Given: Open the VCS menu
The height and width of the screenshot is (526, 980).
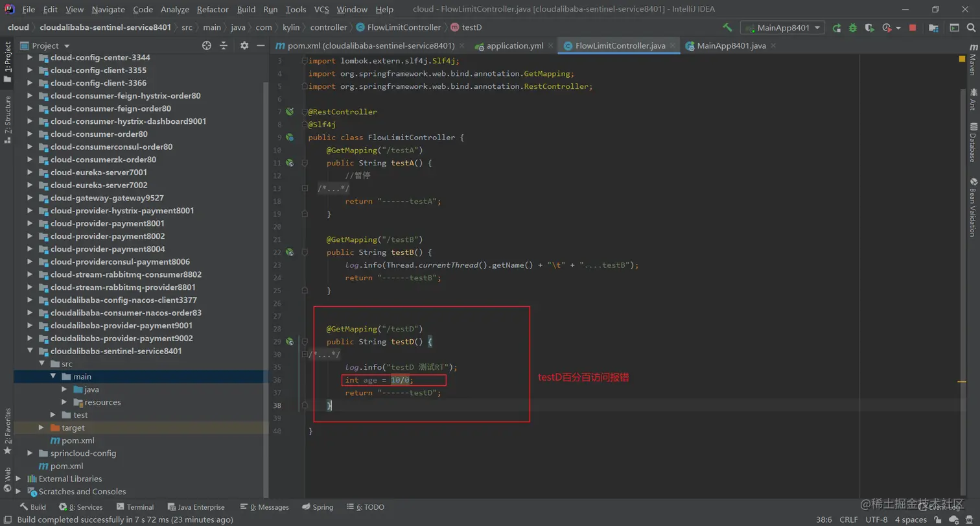Looking at the screenshot, I should point(321,9).
